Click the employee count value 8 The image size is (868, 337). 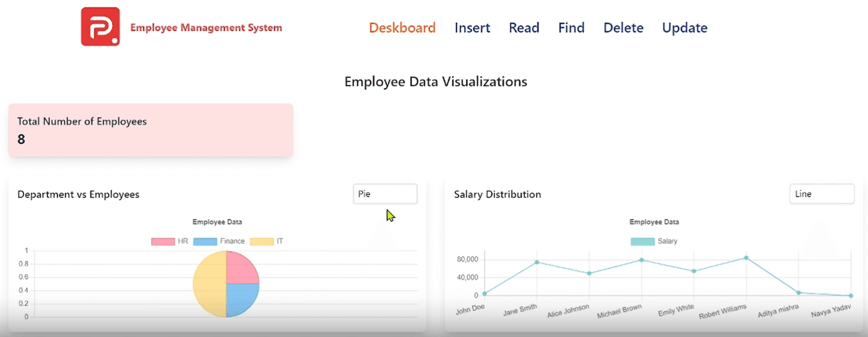21,139
